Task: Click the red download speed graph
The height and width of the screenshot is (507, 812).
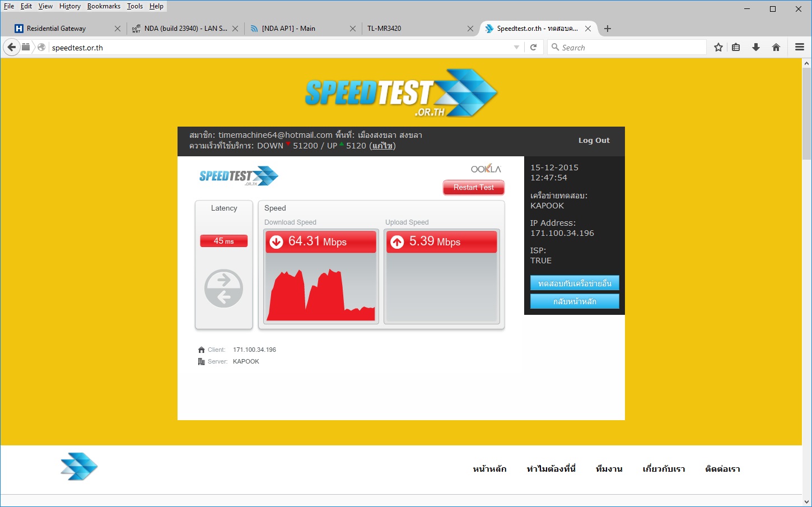Action: [x=321, y=295]
